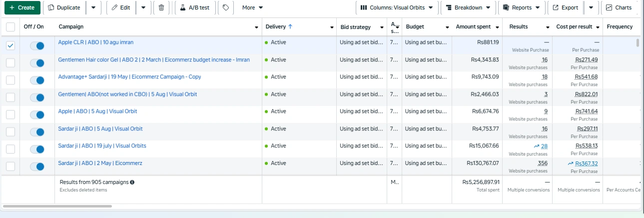Uncheck the Apple CLR campaign checkbox
644x218 pixels.
pos(10,45)
